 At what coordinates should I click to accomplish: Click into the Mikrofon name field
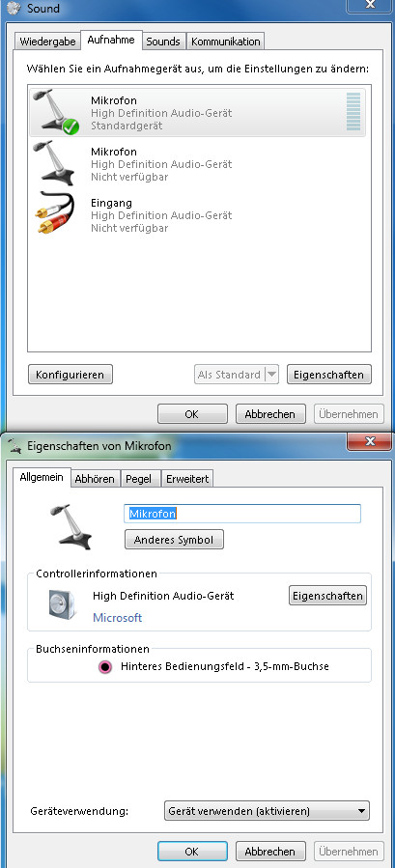[x=242, y=513]
